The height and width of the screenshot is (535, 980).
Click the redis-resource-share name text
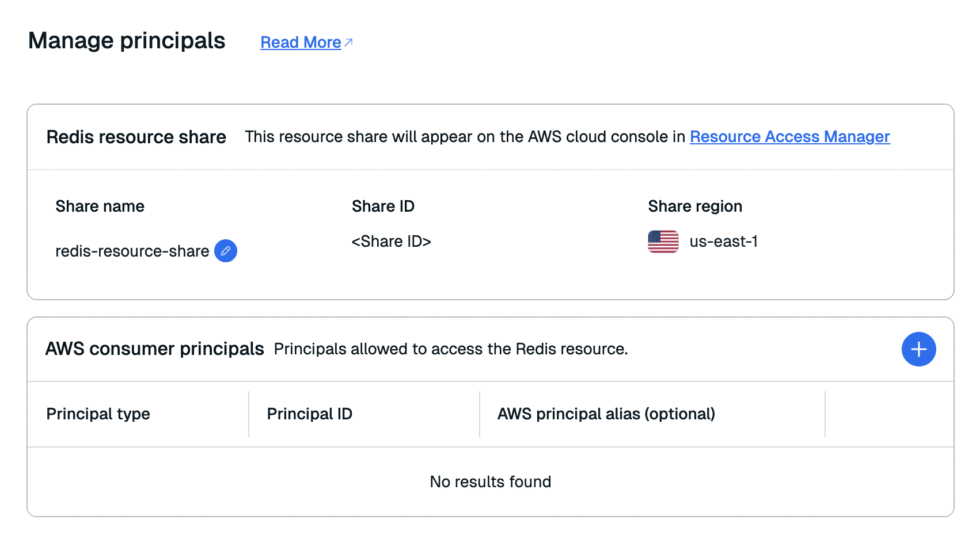132,251
